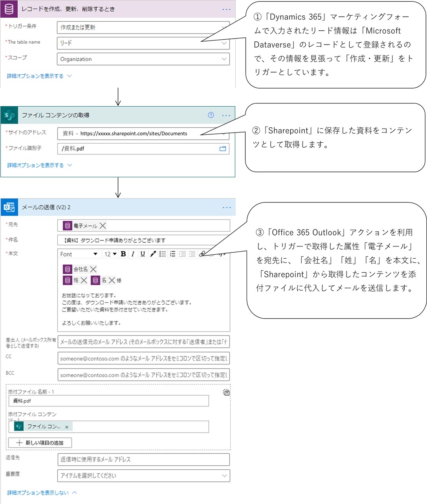Open the トリガー条件 dropdown
Viewport: 427px width, 504px height.
[143, 27]
